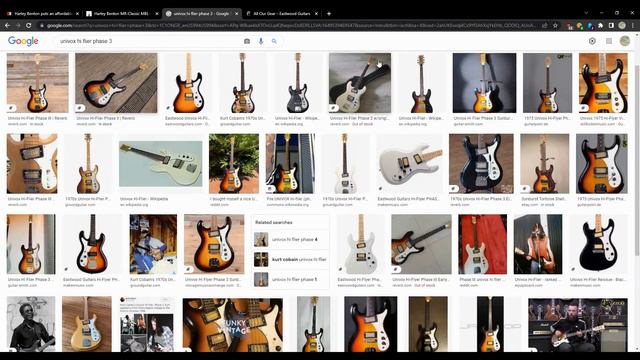This screenshot has width=640, height=360.
Task: Go back with the browser back arrow
Action: [x=7, y=25]
